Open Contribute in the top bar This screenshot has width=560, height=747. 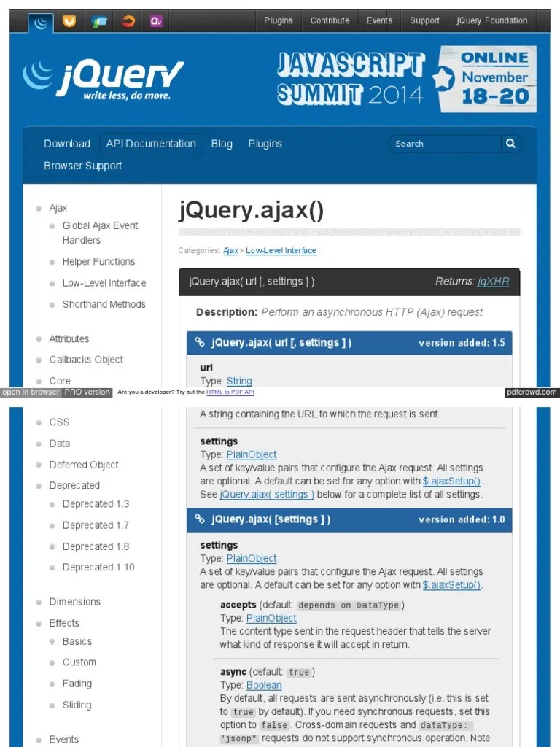coord(330,20)
